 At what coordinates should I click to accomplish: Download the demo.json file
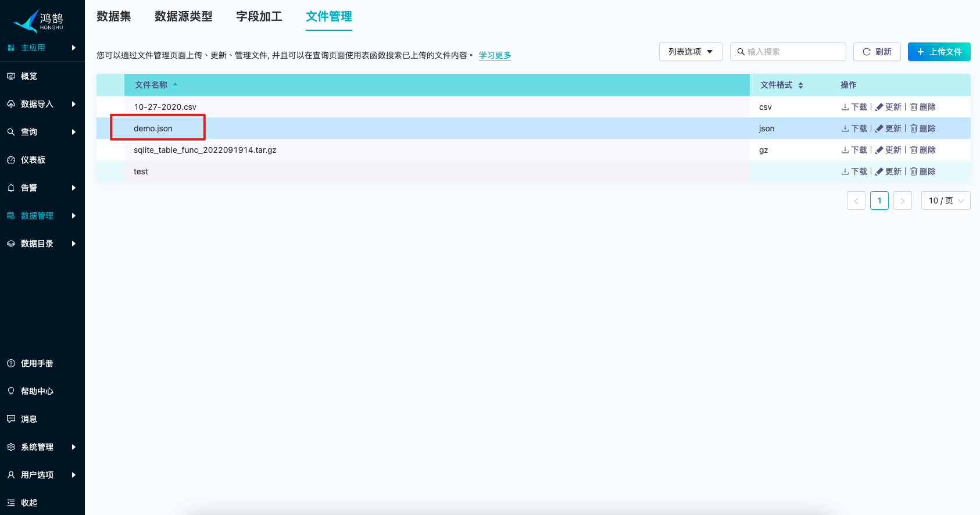click(x=854, y=128)
